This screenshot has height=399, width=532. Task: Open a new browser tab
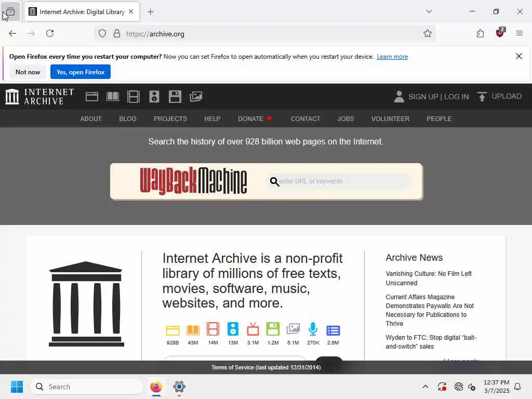150,12
